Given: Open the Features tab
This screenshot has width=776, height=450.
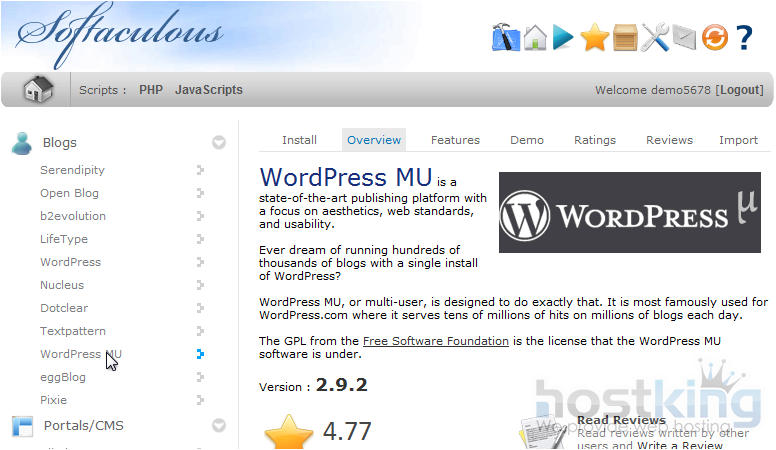Looking at the screenshot, I should pyautogui.click(x=455, y=140).
